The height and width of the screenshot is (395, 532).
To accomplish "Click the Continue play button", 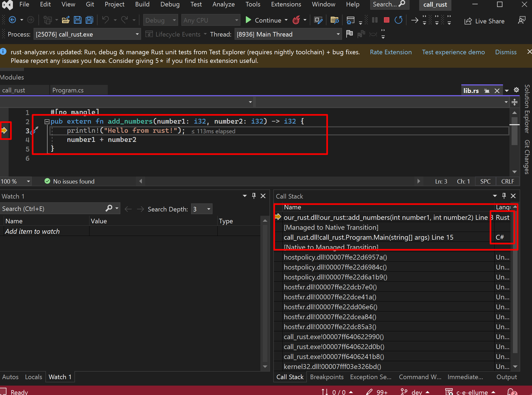I will tap(249, 20).
